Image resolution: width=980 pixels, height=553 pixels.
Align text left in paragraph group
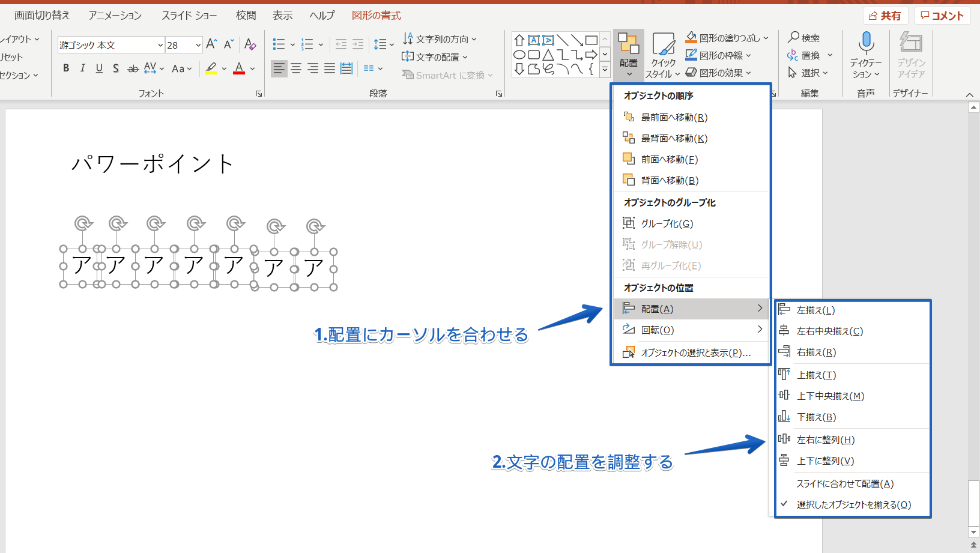[279, 68]
